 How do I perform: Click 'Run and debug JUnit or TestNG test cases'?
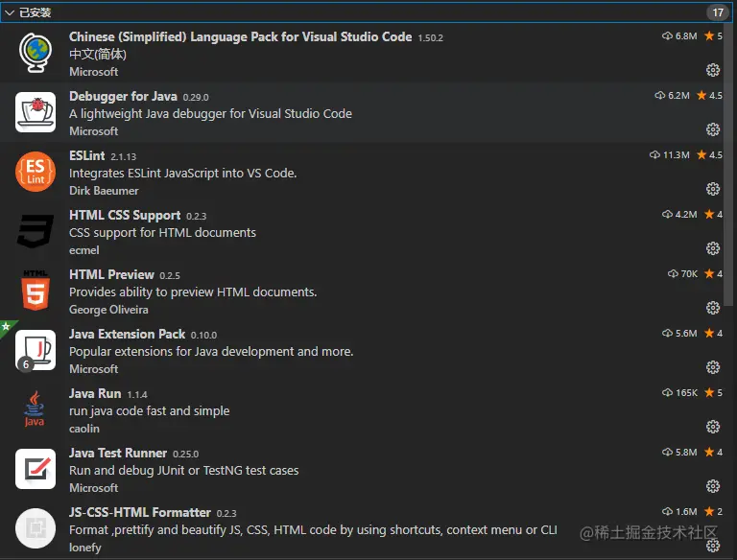click(x=184, y=470)
